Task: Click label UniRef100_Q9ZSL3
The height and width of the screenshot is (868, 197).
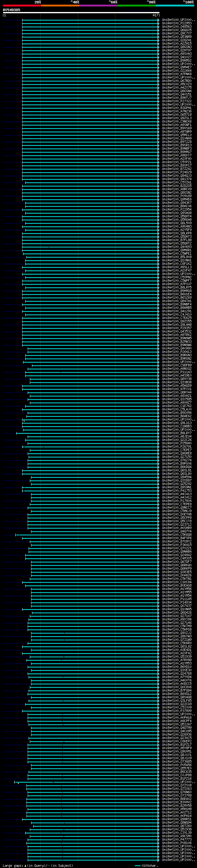Action: (177, 118)
